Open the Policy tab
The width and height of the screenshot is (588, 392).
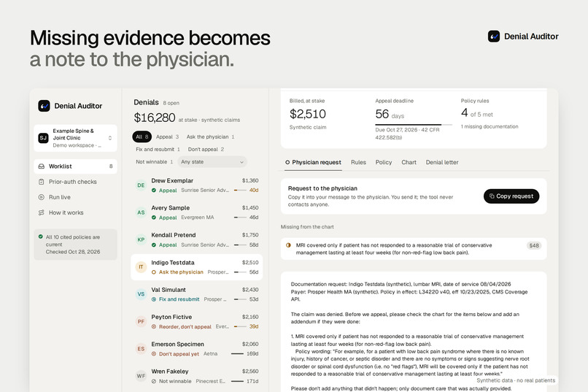pos(384,163)
